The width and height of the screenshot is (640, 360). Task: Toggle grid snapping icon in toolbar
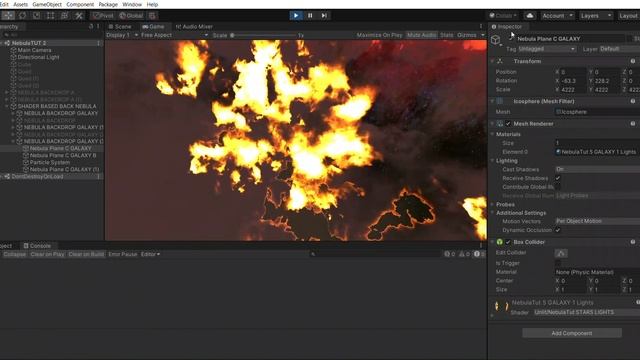152,16
